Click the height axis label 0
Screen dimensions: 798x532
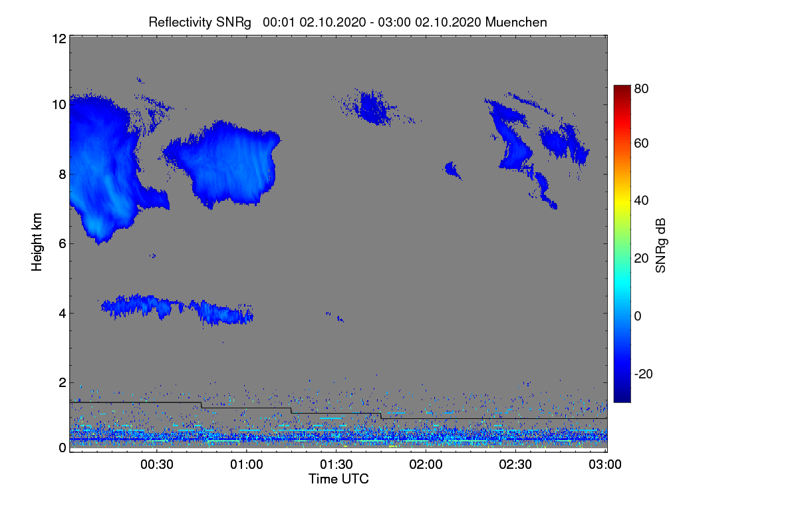pyautogui.click(x=62, y=448)
